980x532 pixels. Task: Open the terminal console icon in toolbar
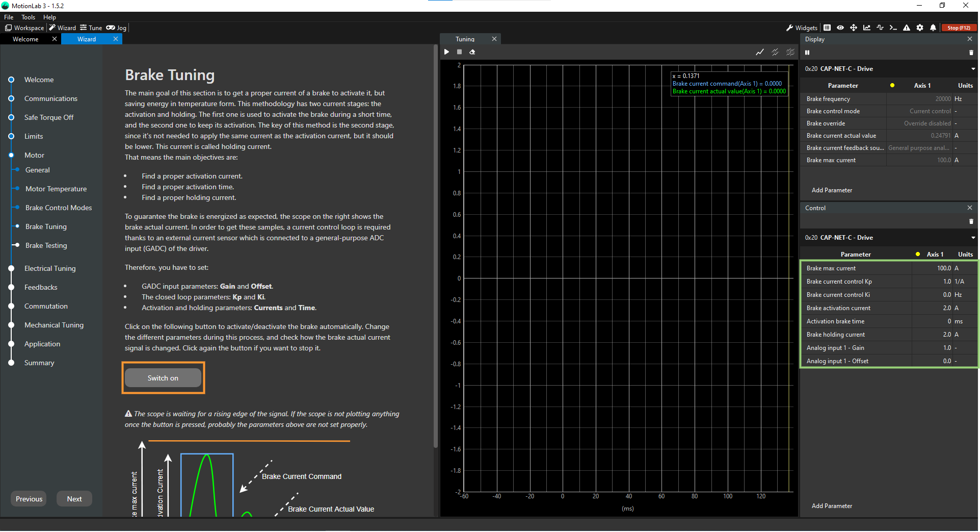(x=893, y=28)
